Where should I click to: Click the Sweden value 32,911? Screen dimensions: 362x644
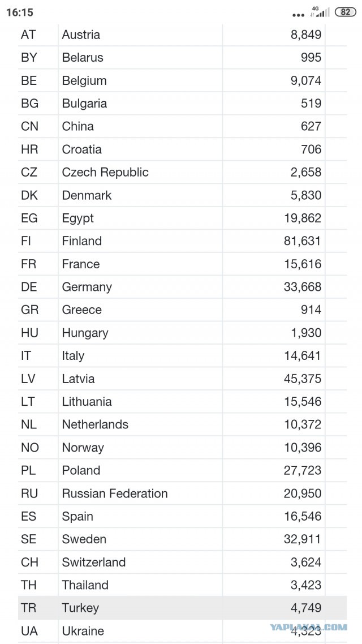click(x=303, y=539)
